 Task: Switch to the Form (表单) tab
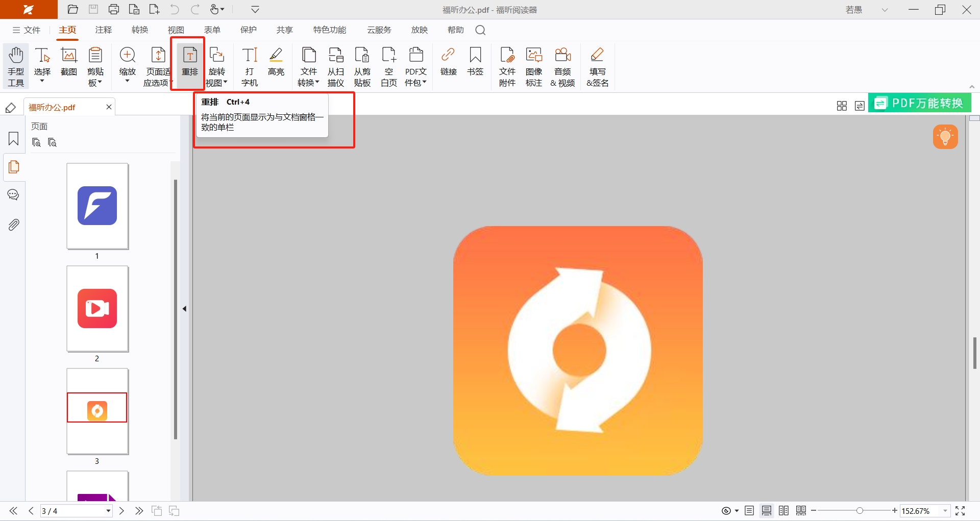tap(212, 30)
